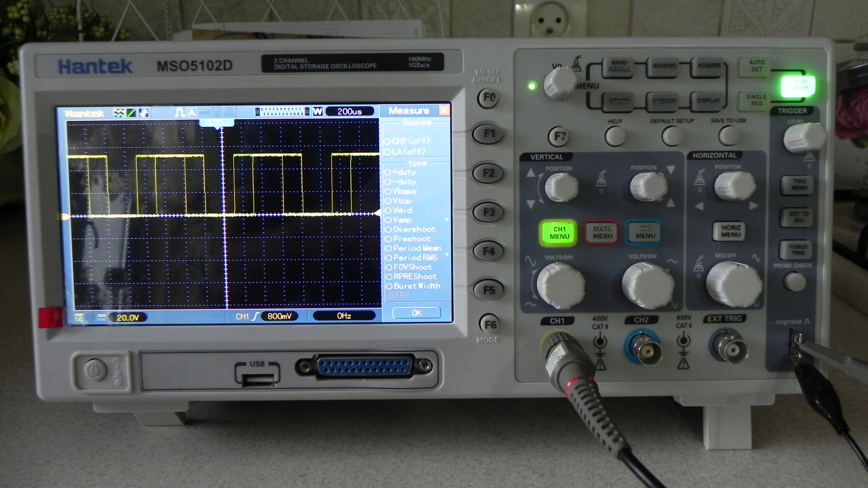Push the F4 softkey button
Image resolution: width=868 pixels, height=488 pixels.
pyautogui.click(x=489, y=251)
